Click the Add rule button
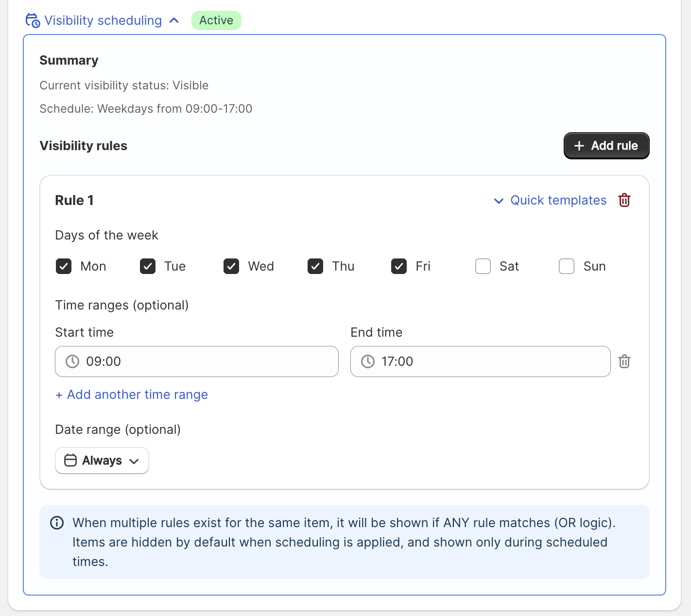Image resolution: width=691 pixels, height=616 pixels. click(x=606, y=146)
